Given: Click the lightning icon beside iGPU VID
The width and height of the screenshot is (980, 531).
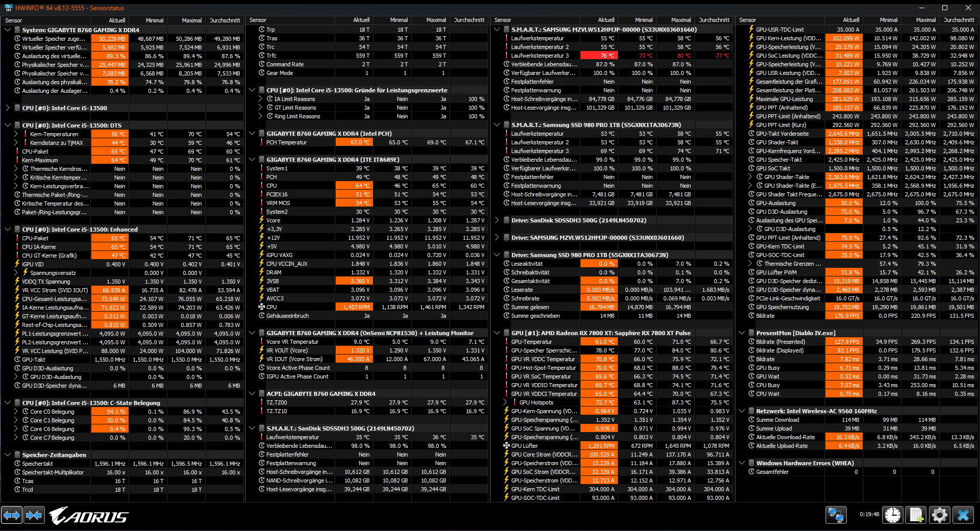Looking at the screenshot, I should (x=17, y=264).
